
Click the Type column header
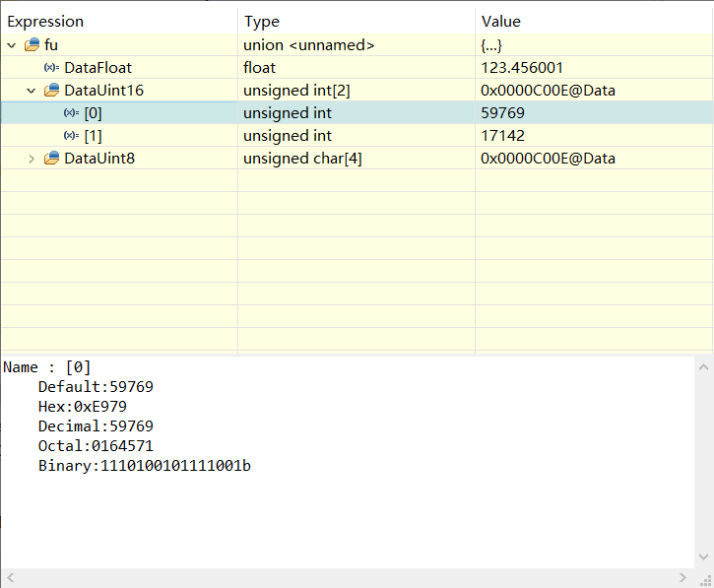(x=262, y=22)
